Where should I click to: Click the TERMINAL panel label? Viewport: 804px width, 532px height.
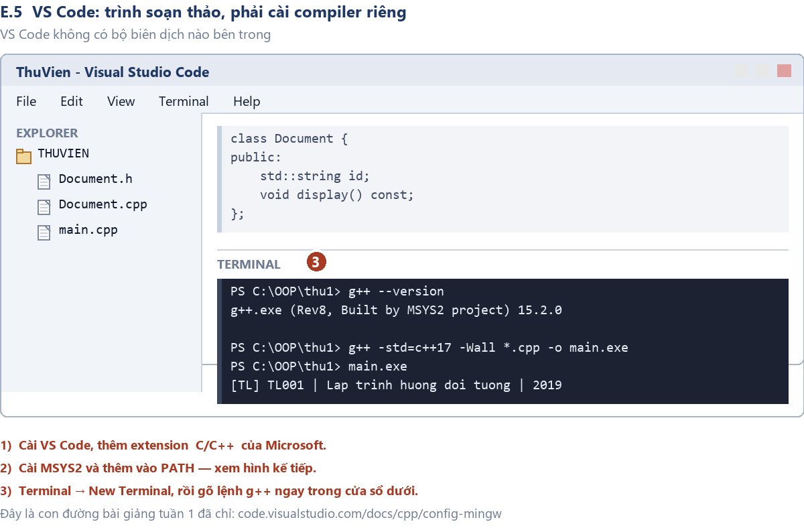249,264
